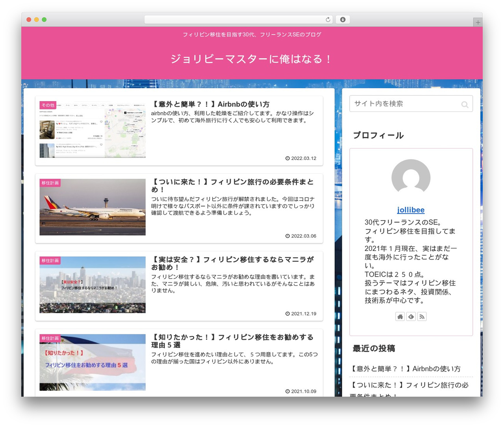Open the フィリピン旅行の必要条件まとめ article title
This screenshot has height=427, width=504.
[233, 186]
